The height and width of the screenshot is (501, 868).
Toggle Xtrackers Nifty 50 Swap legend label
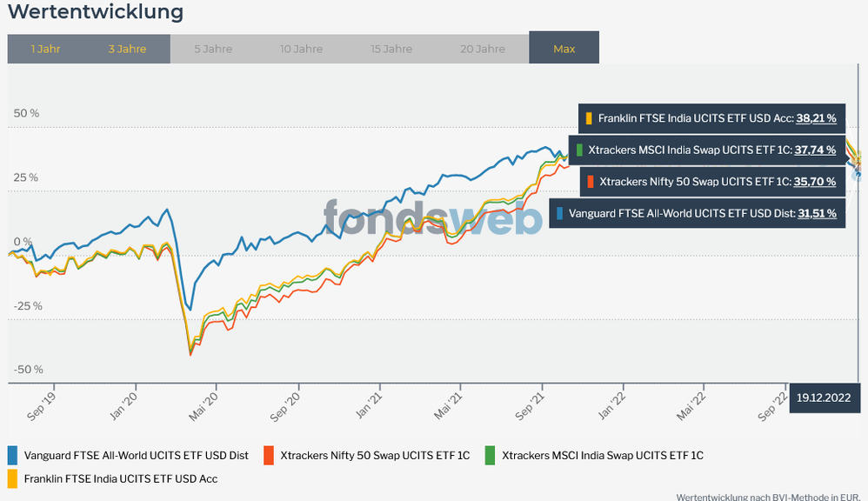tap(377, 455)
